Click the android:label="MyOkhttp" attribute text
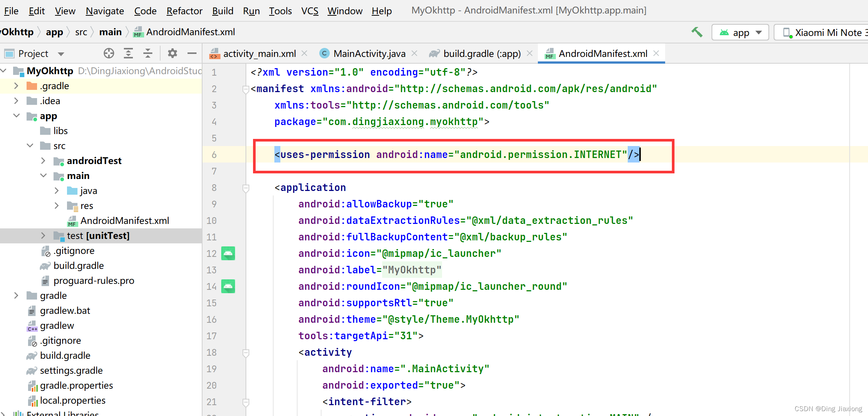This screenshot has width=868, height=416. coord(370,270)
